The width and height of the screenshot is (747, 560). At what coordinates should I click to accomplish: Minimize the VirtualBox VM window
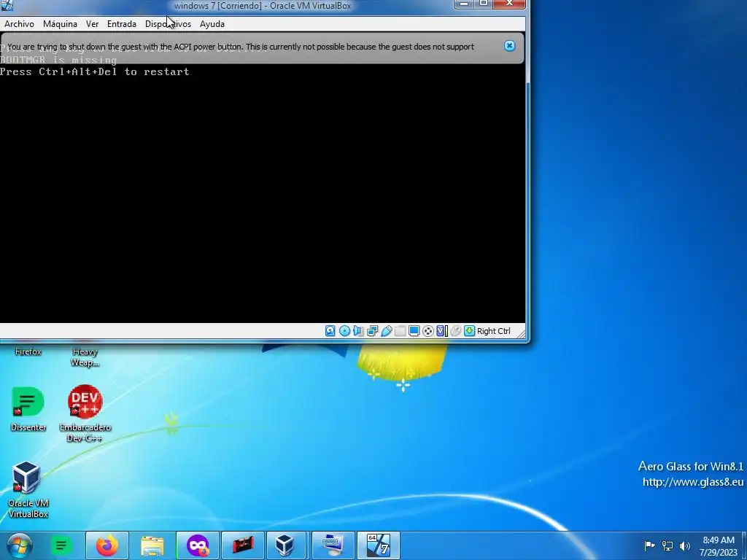pyautogui.click(x=463, y=4)
